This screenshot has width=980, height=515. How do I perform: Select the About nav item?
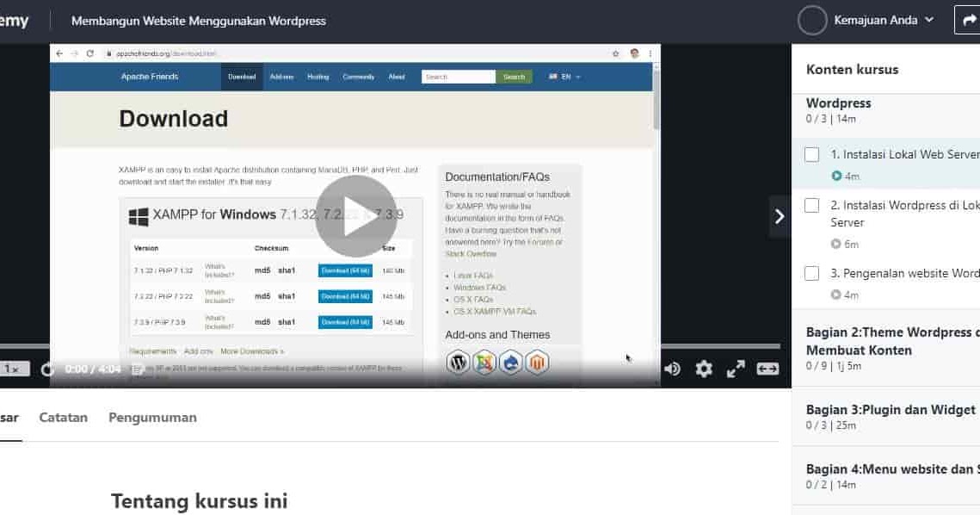click(397, 77)
